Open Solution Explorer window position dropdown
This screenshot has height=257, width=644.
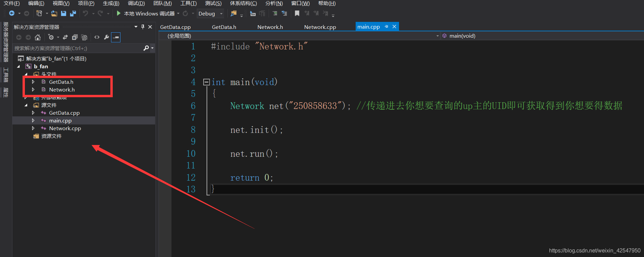tap(136, 27)
